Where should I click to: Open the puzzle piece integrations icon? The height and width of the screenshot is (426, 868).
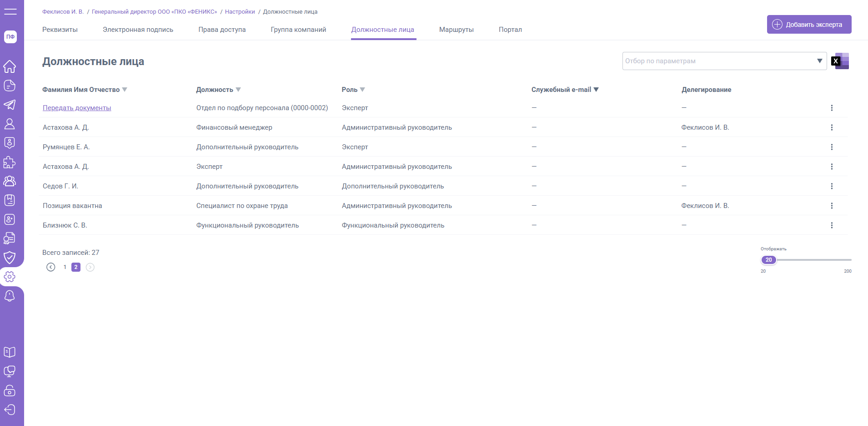coord(10,162)
